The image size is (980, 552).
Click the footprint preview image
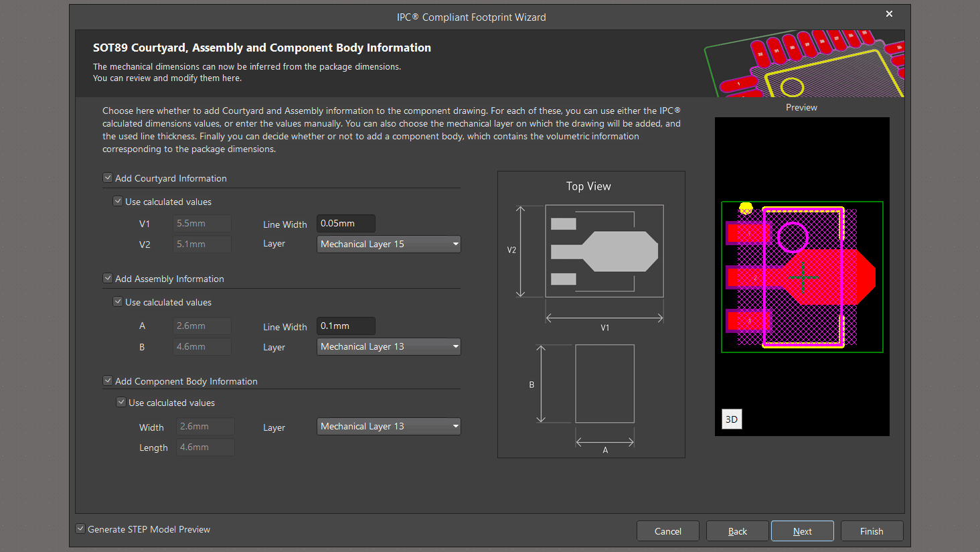pos(802,277)
